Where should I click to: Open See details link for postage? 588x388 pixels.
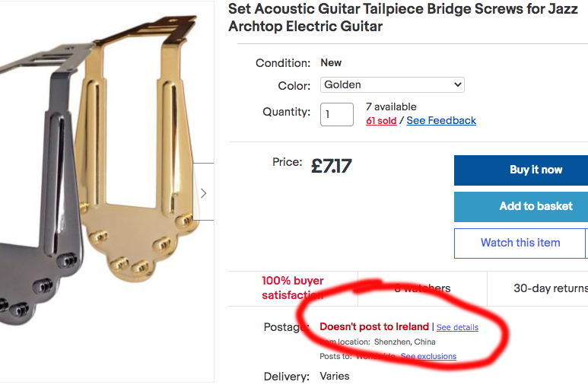[x=457, y=327]
